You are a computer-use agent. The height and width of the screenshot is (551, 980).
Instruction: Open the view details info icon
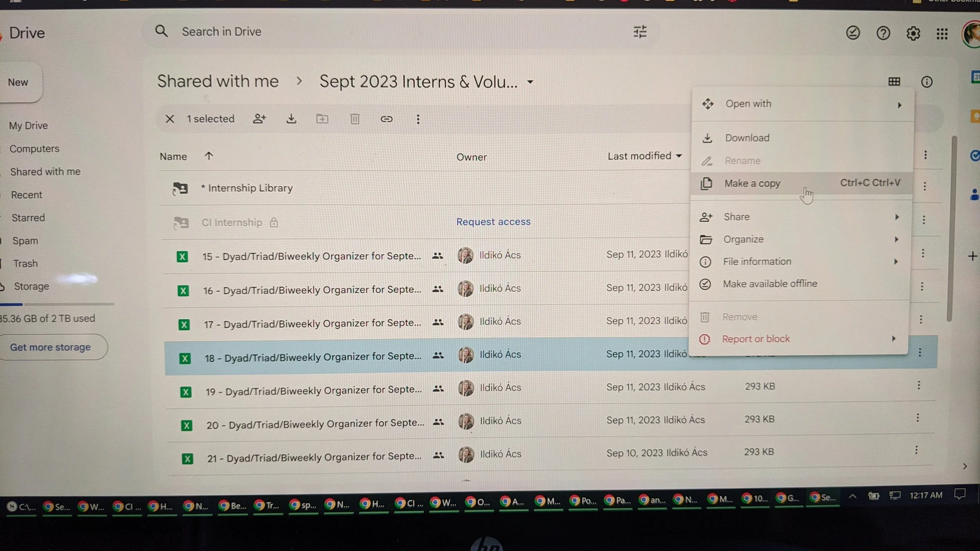(927, 82)
